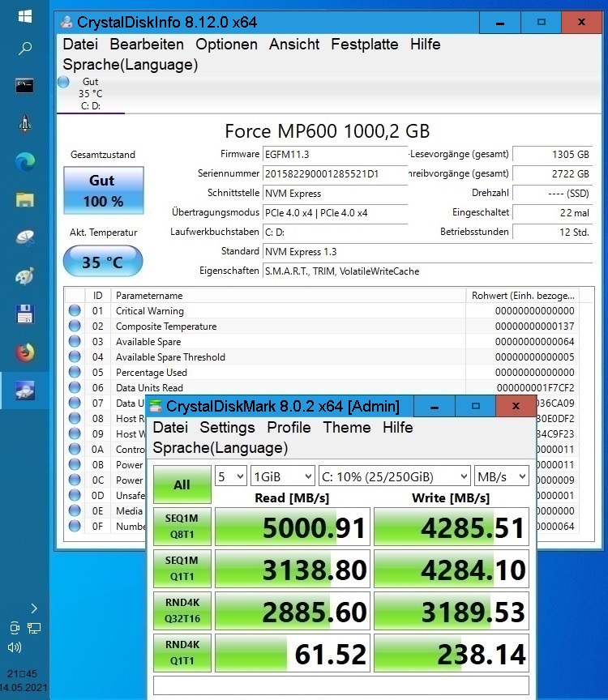Open CrystalDiskInfo Datei menu
Image resolution: width=608 pixels, height=700 pixels.
point(80,45)
